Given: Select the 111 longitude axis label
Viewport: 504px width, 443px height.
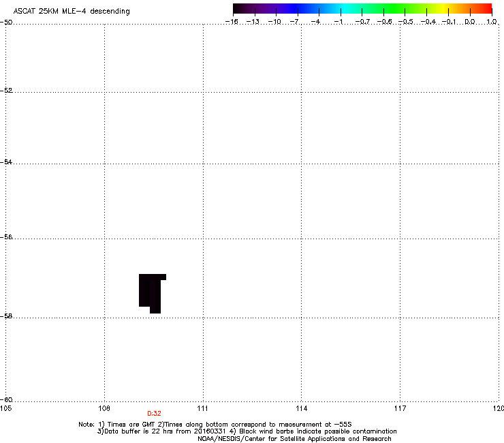Looking at the screenshot, I should [x=202, y=408].
